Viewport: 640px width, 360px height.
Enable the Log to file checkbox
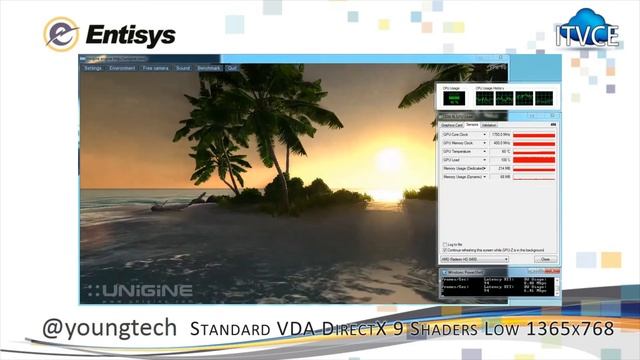point(445,244)
